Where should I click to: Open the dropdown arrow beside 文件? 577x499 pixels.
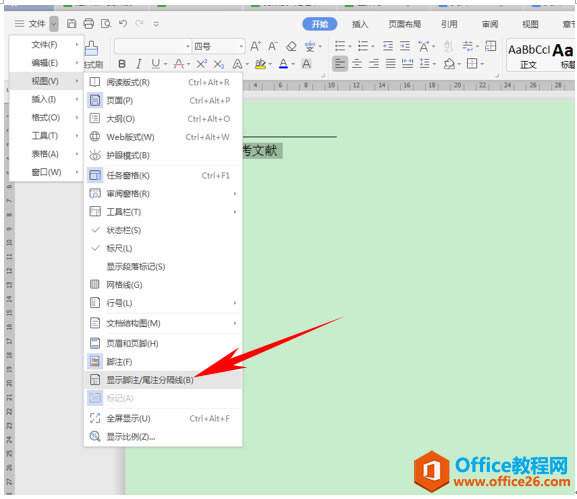click(x=54, y=24)
